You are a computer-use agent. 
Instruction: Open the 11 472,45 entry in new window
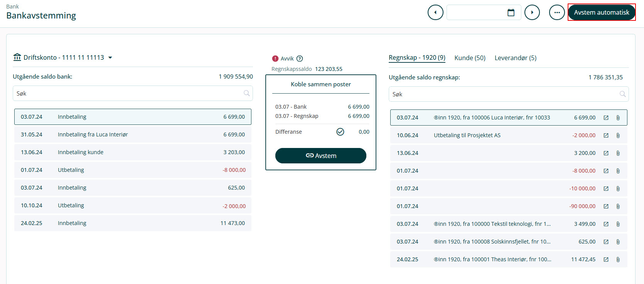point(606,259)
